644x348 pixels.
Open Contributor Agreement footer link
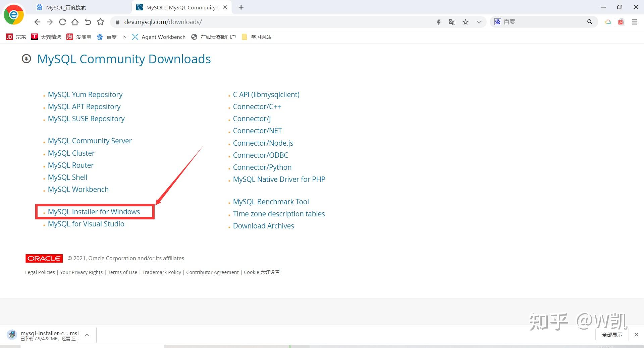click(212, 272)
